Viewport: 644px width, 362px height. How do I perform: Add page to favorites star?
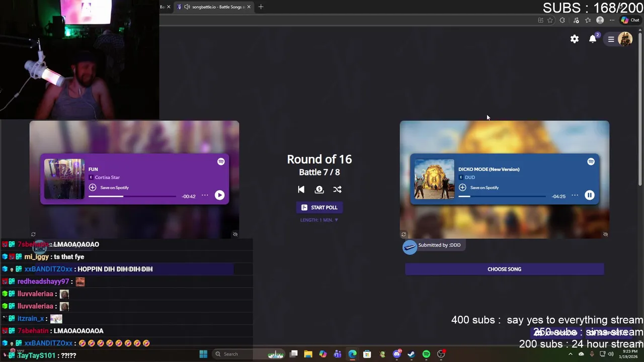[550, 20]
